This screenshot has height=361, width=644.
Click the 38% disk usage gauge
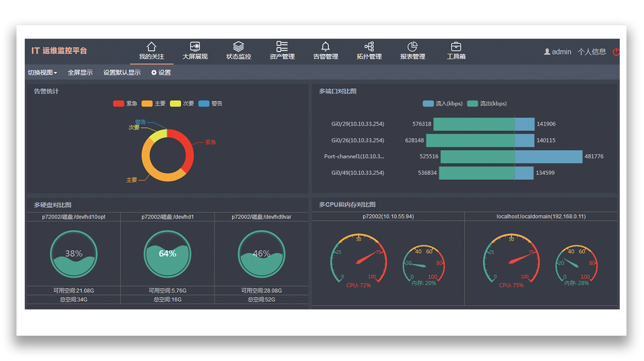click(x=74, y=254)
